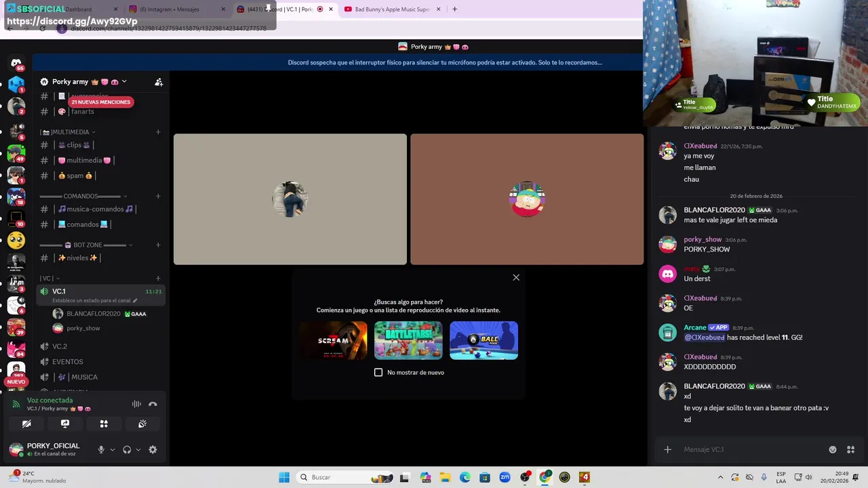Expand headphone output options arrow
The image size is (868, 488).
[138, 449]
